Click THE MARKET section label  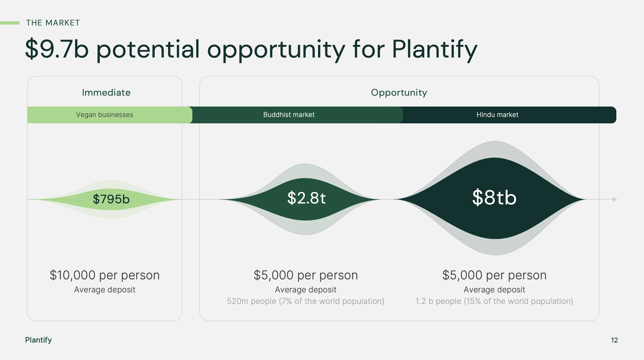(53, 23)
